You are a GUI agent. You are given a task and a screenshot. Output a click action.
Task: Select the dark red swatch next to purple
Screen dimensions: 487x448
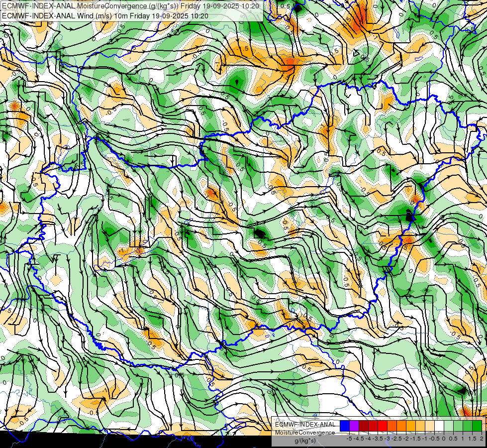click(x=363, y=426)
